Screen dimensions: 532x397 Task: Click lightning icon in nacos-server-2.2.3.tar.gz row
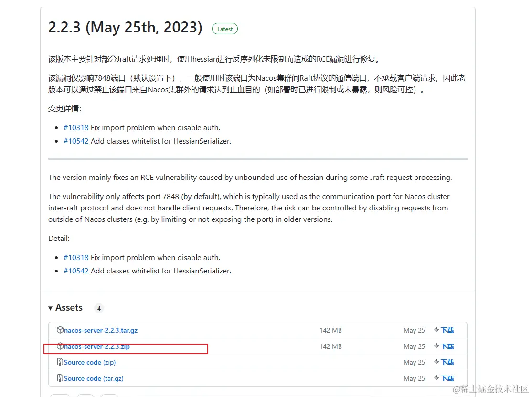(436, 330)
